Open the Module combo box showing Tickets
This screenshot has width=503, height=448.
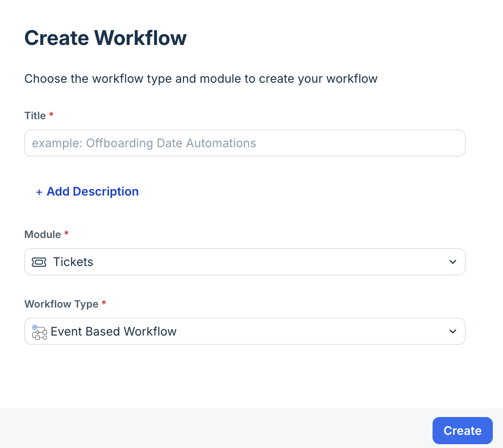tap(244, 262)
